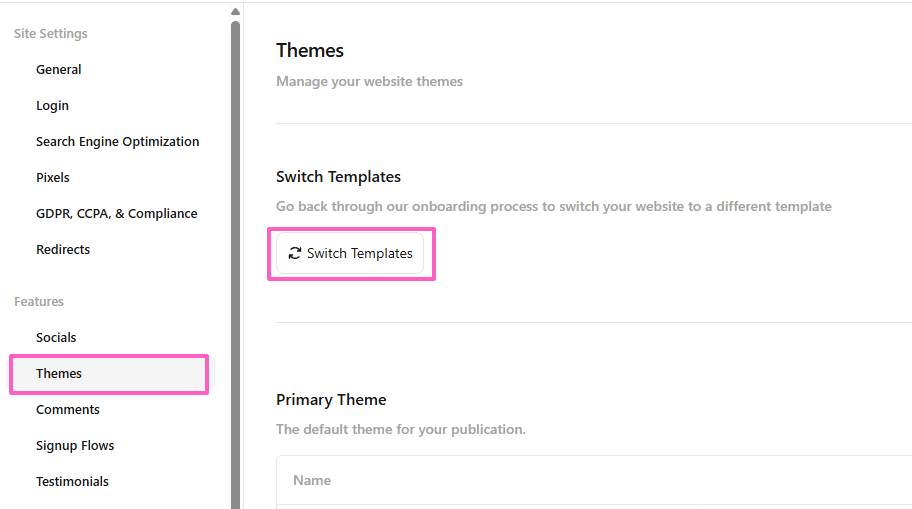Open the Redirects settings page
Viewport: 912px width, 509px height.
coord(63,250)
